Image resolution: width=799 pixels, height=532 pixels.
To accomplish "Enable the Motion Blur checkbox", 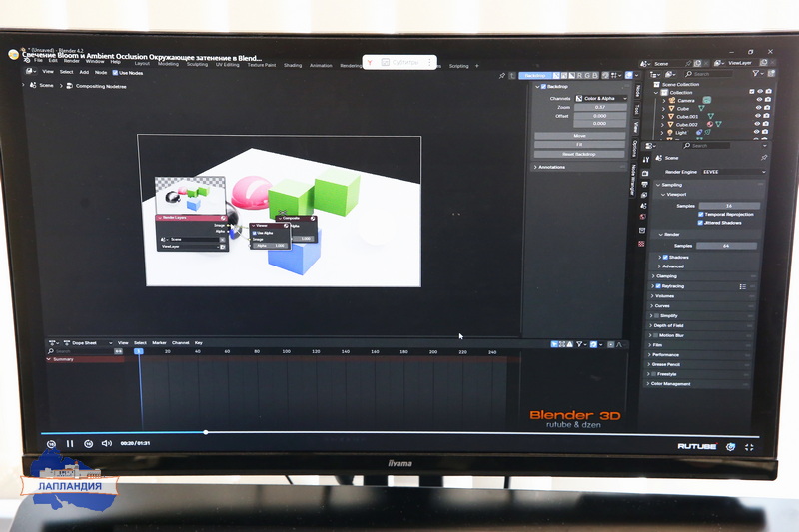I will (656, 335).
